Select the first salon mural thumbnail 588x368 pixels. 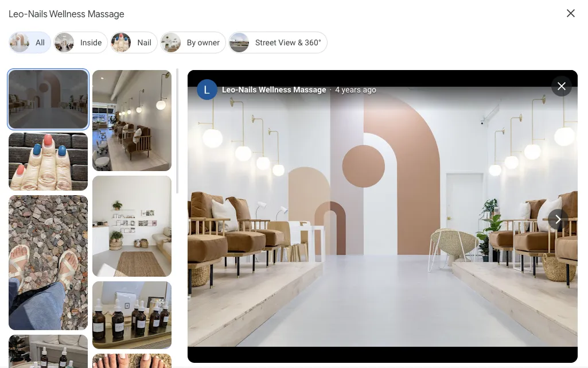(48, 99)
